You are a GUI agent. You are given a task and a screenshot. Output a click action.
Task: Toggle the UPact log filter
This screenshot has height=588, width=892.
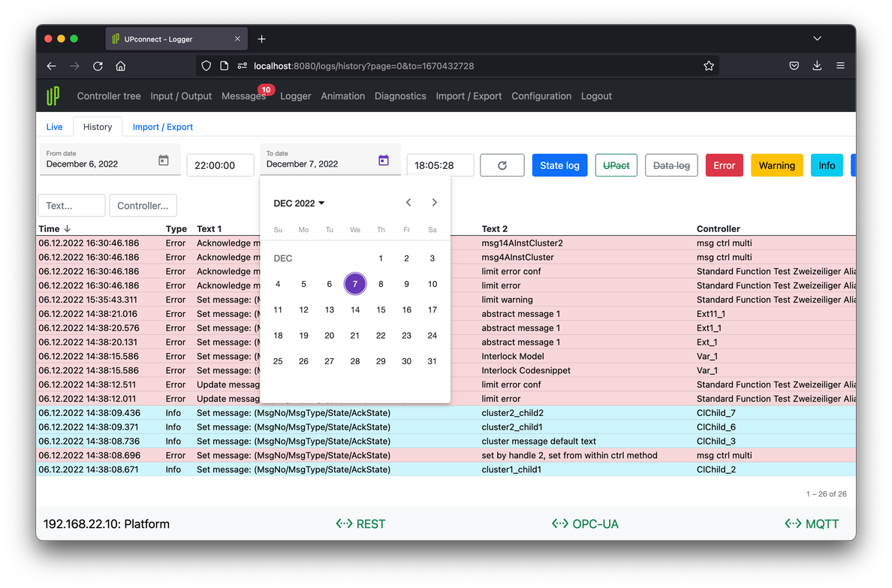click(x=616, y=165)
